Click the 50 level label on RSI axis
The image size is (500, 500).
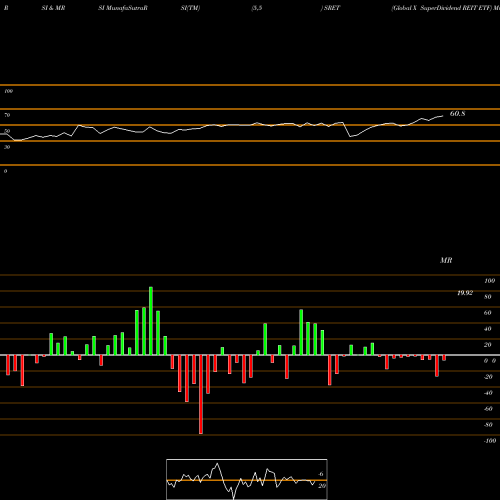point(7,131)
